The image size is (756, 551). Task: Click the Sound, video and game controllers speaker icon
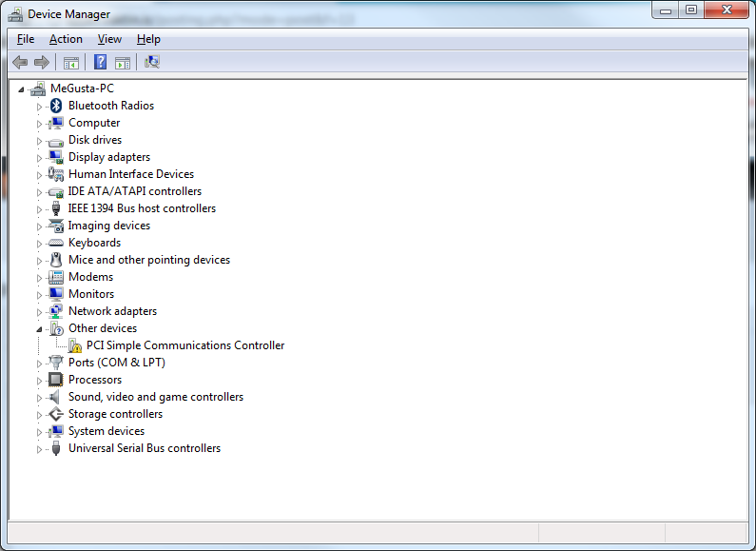coord(56,397)
